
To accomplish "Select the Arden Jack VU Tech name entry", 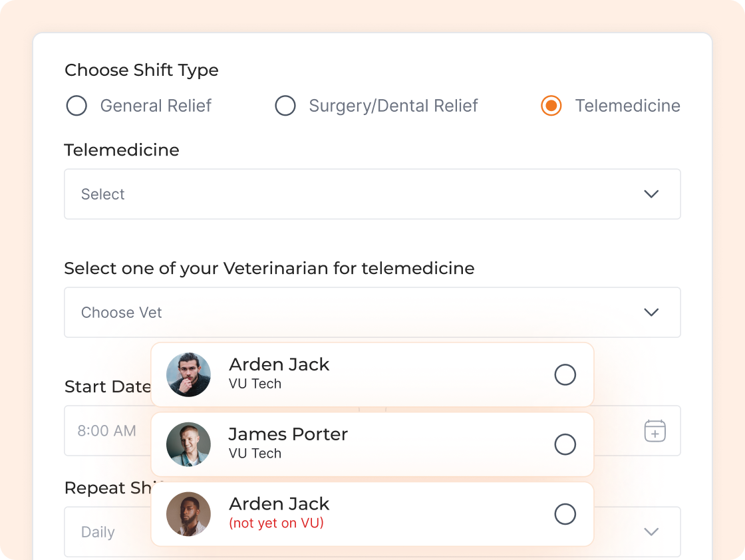I will 279,364.
